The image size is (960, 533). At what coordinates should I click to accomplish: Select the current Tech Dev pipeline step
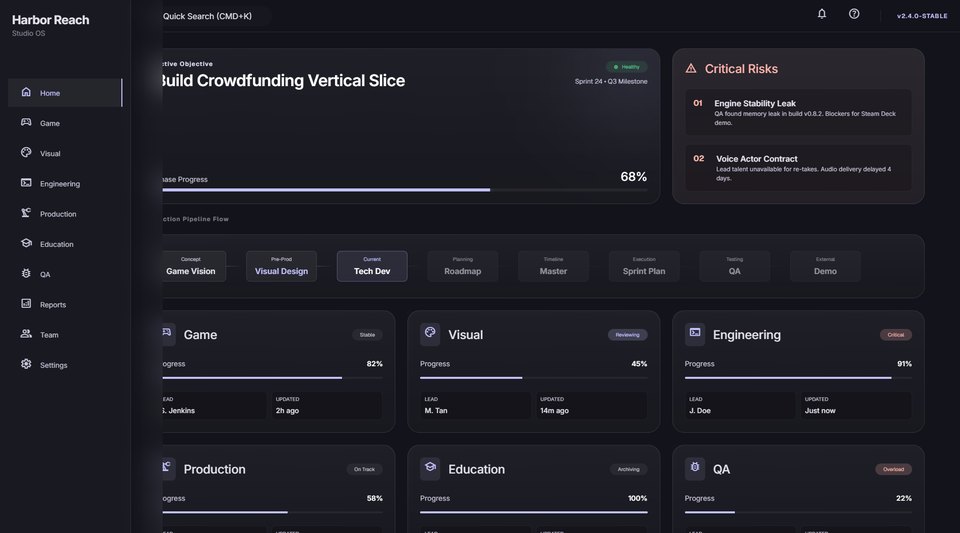point(372,266)
